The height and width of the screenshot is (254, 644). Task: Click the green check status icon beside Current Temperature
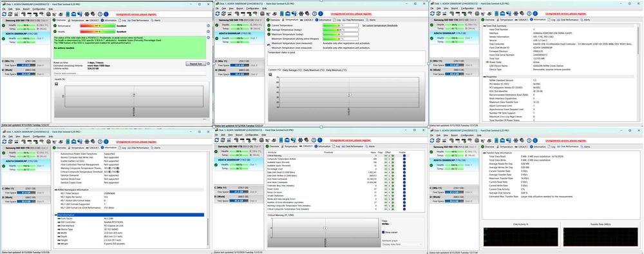[269, 25]
